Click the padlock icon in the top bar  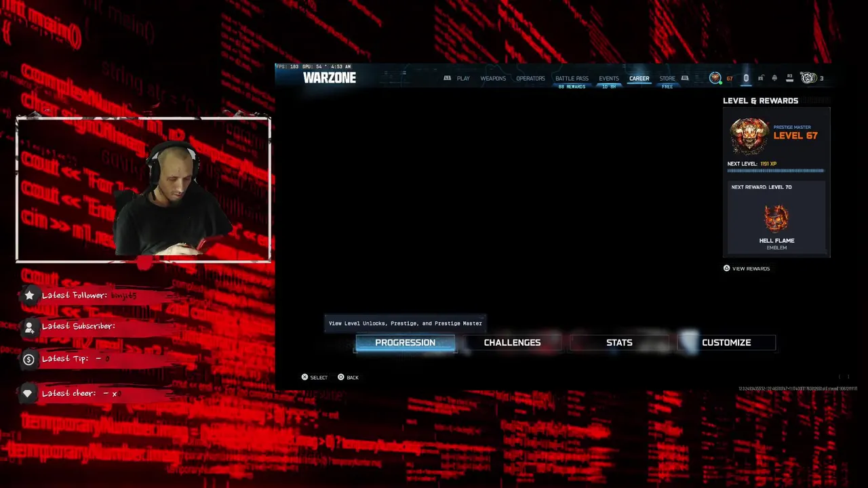[x=760, y=78]
